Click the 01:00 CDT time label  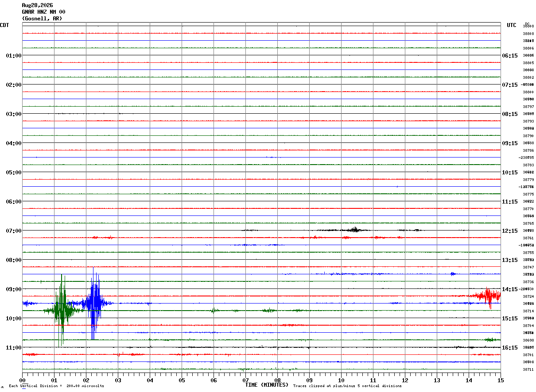(13, 56)
